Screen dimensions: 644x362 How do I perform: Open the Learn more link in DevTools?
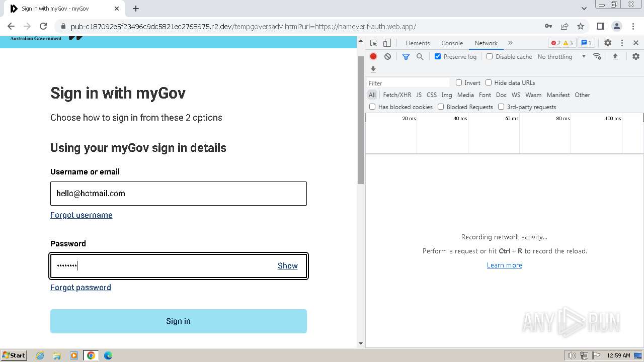tap(505, 265)
